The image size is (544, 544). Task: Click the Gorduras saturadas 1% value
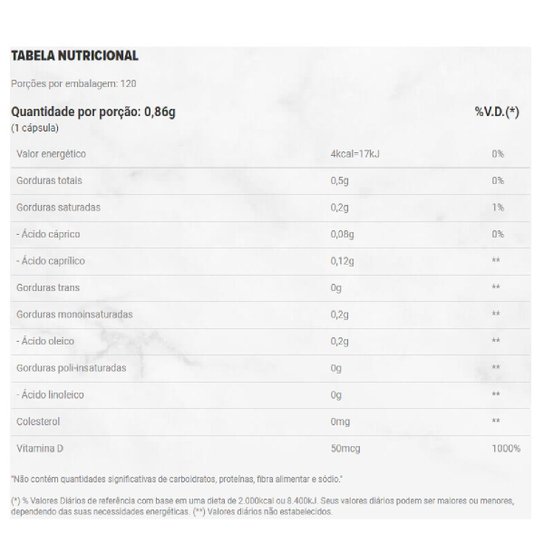[498, 207]
